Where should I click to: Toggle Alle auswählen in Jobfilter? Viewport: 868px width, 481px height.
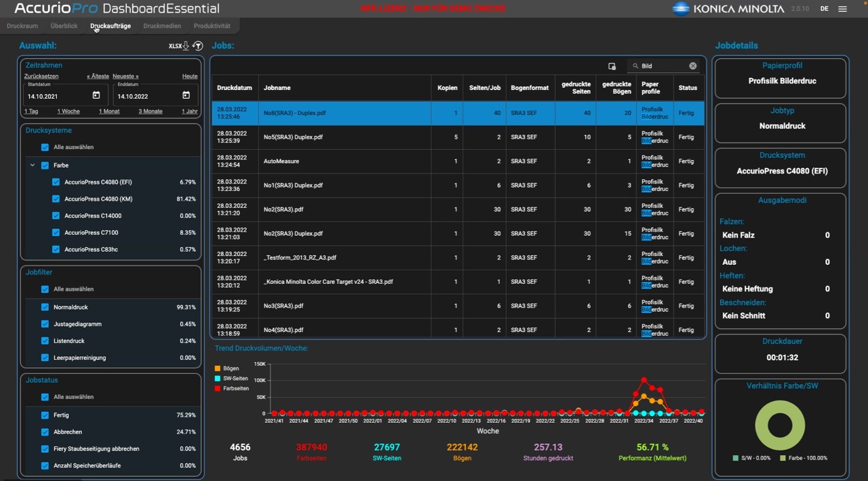(x=45, y=289)
